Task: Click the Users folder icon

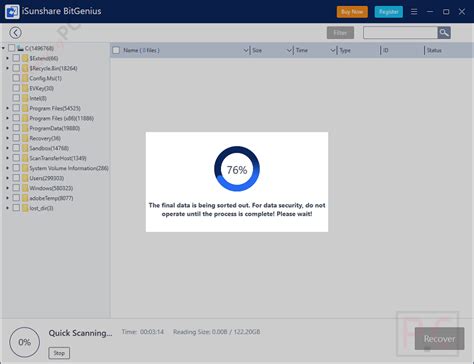Action: [x=25, y=178]
